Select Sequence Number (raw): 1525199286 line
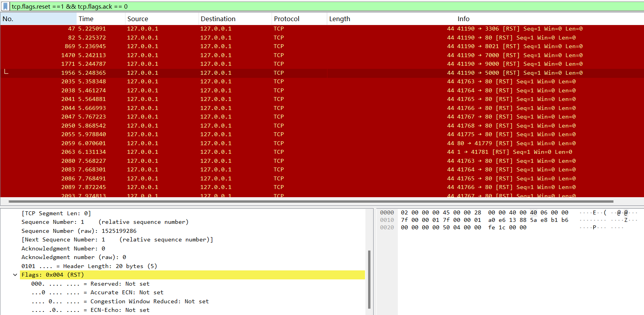The height and width of the screenshot is (315, 644). [79, 231]
